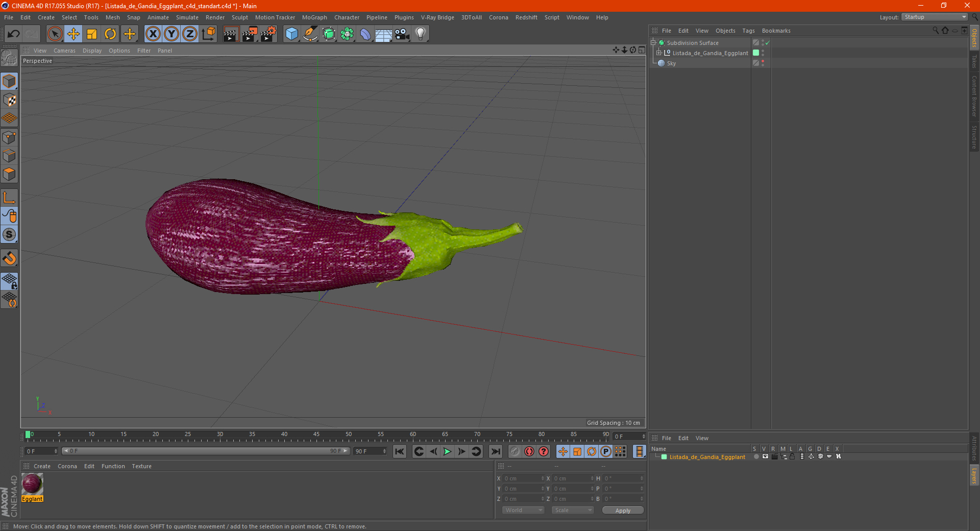
Task: Select the Live Selection tool
Action: coord(55,34)
